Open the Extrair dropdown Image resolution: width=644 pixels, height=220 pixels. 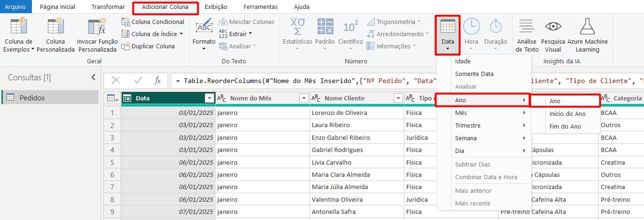pos(235,34)
